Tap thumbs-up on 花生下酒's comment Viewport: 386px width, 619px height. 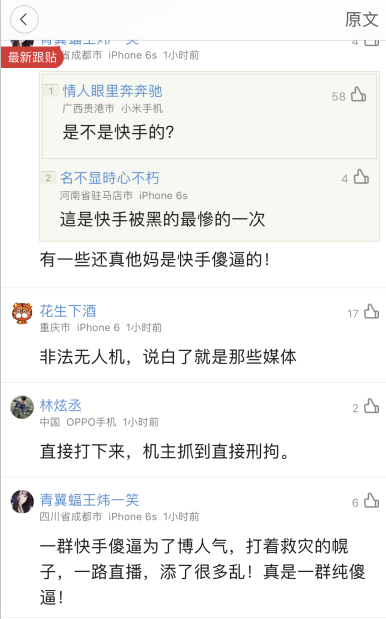(371, 311)
